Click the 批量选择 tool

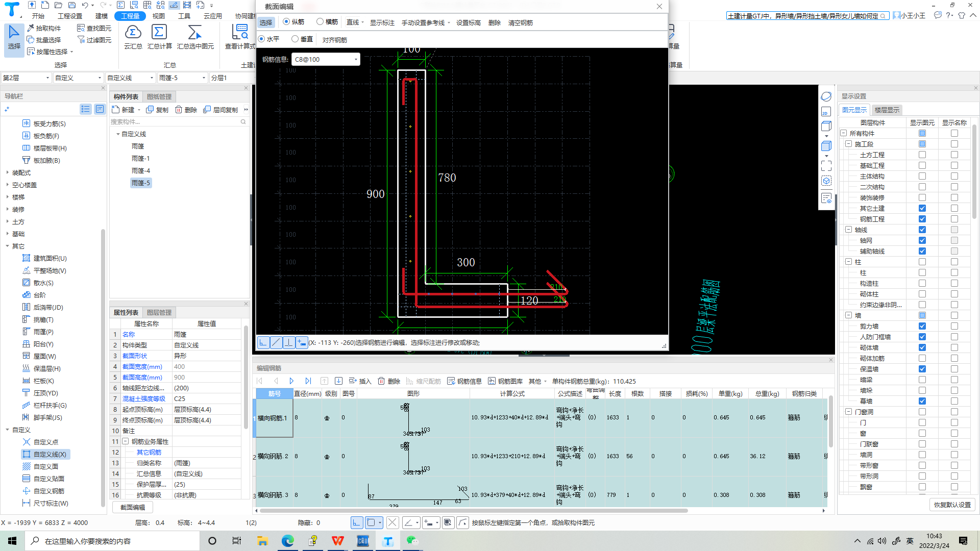click(44, 40)
